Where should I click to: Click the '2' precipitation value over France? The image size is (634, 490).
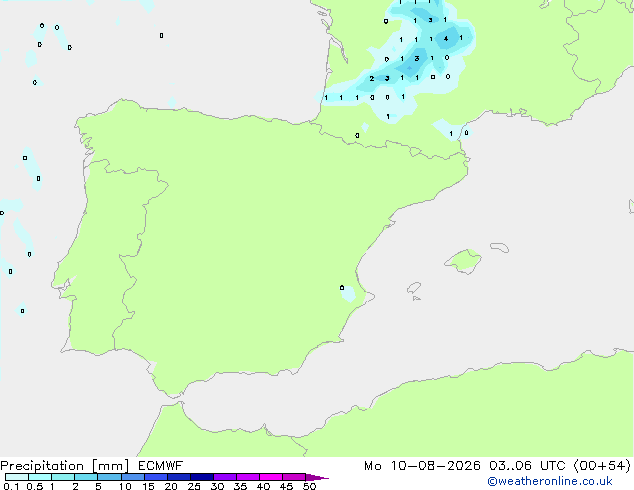point(372,78)
